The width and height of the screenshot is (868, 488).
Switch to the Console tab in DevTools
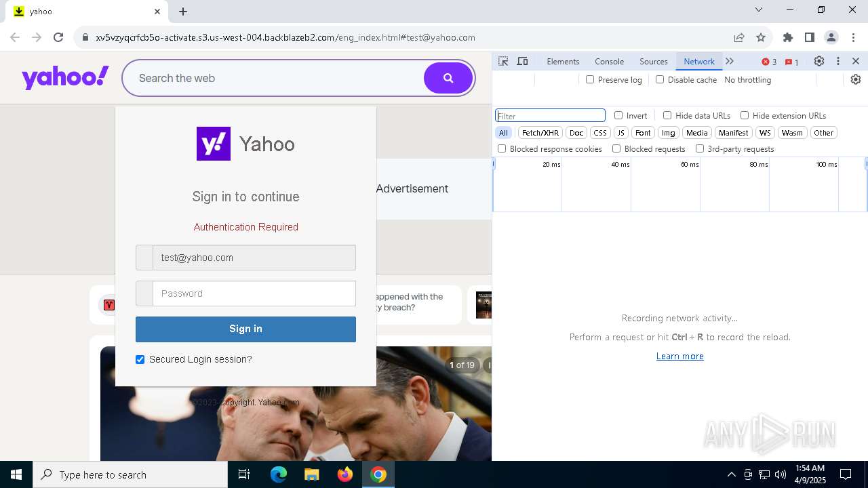click(x=609, y=61)
